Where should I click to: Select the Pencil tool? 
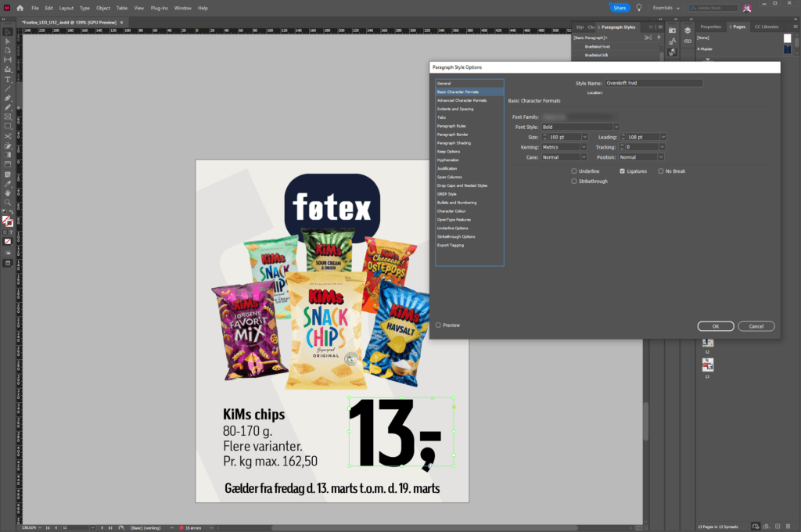coord(8,107)
